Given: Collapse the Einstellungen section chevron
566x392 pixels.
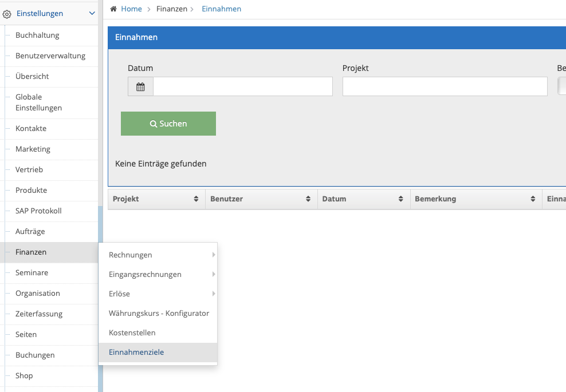Looking at the screenshot, I should 92,13.
